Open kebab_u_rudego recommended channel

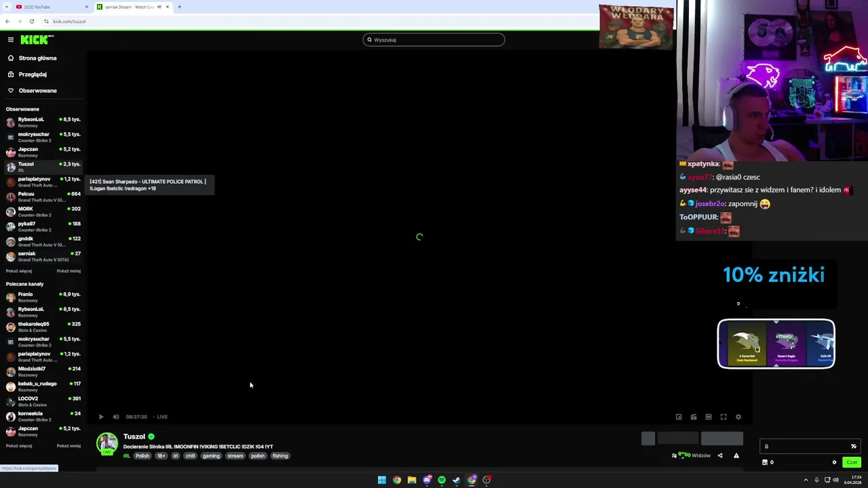pyautogui.click(x=43, y=386)
